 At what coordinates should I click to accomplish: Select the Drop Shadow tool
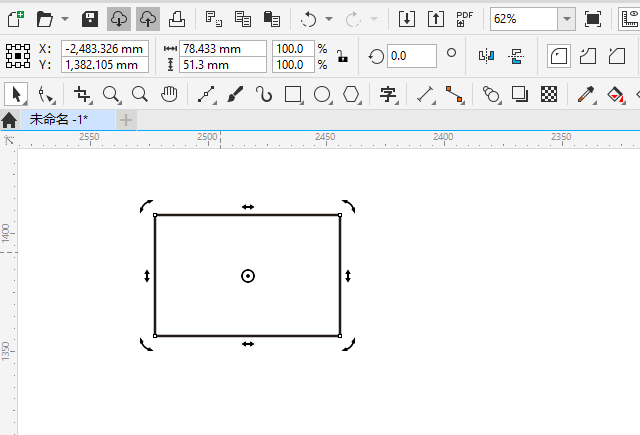[520, 95]
